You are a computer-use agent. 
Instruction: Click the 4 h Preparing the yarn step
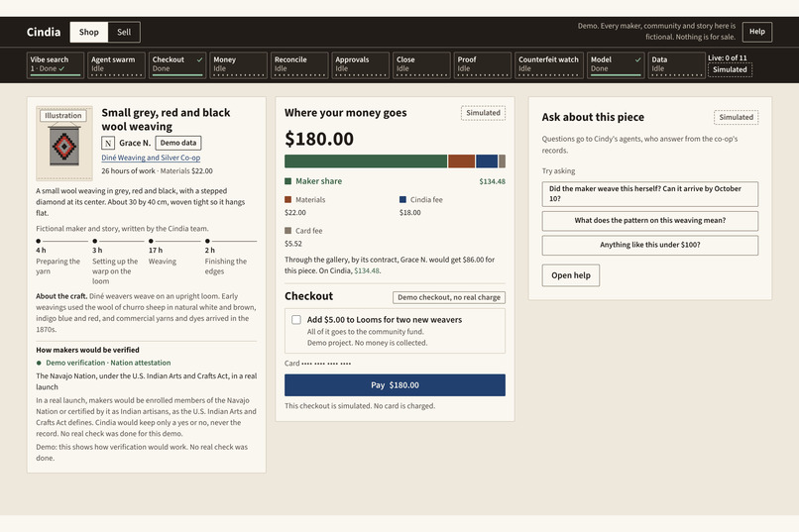tap(61, 256)
